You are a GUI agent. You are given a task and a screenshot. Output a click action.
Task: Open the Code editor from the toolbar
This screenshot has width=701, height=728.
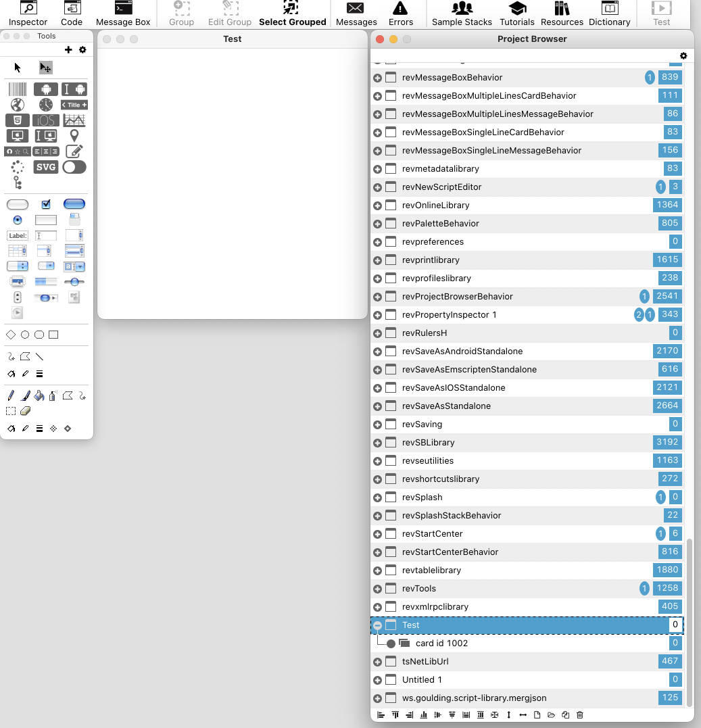click(72, 14)
